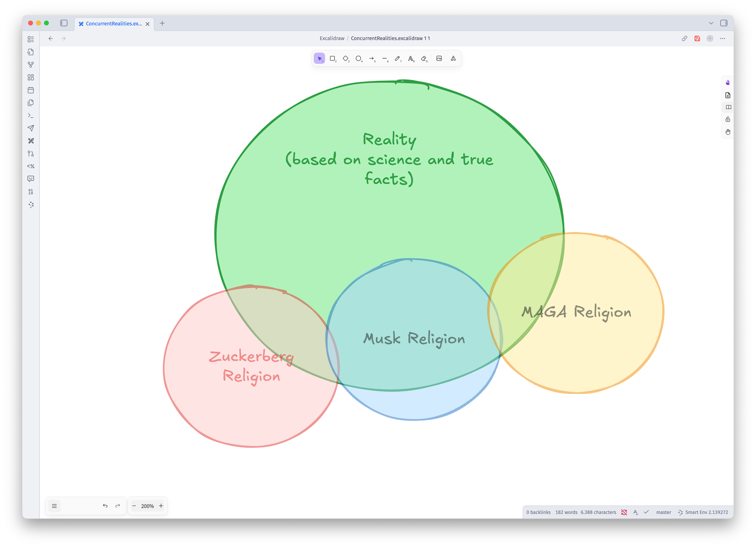The height and width of the screenshot is (548, 756).
Task: Open the more shapes tools menu
Action: [x=453, y=59]
